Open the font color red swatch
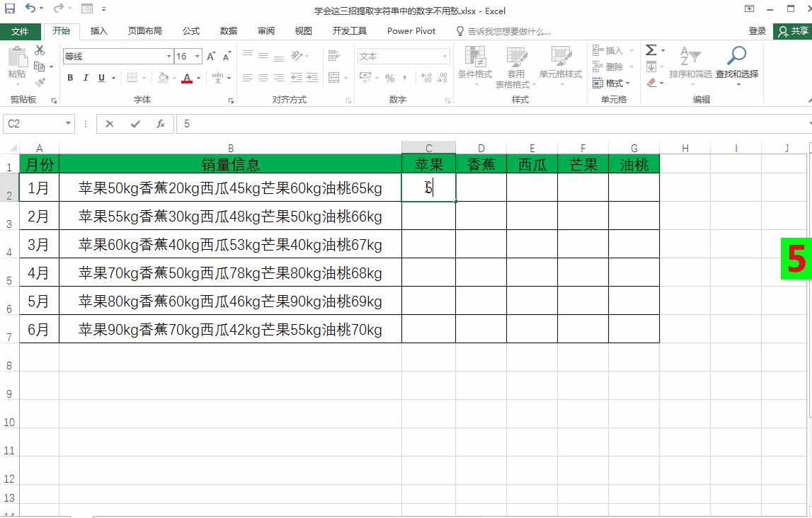This screenshot has width=812, height=518. (188, 78)
